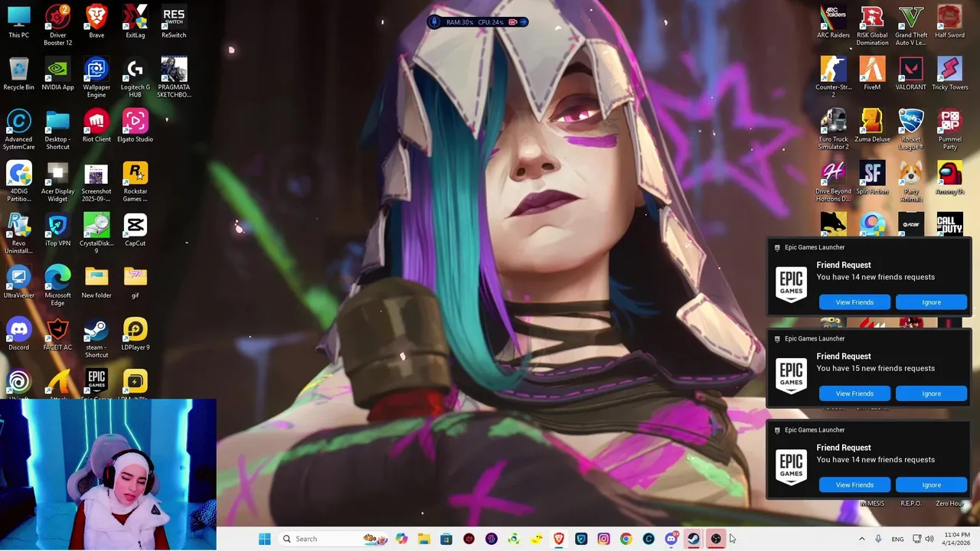Select the CrystalDisk 9 icon
This screenshot has height=551, width=980.
click(x=96, y=233)
